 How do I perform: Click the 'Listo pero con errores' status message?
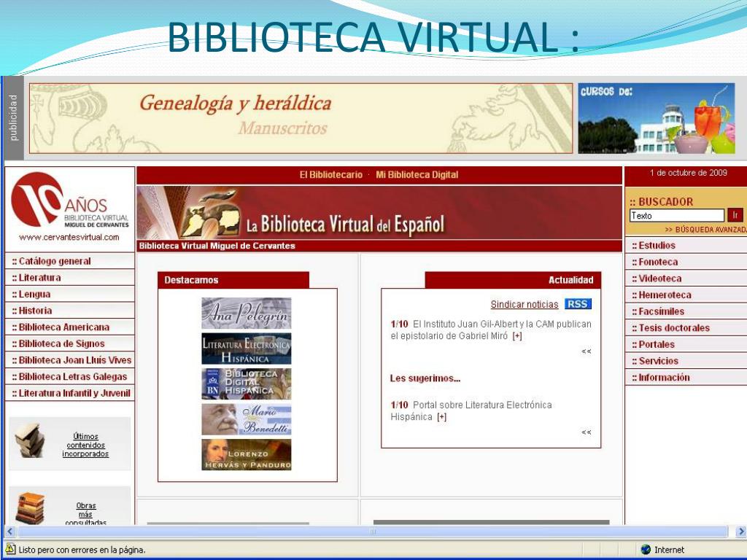82,550
